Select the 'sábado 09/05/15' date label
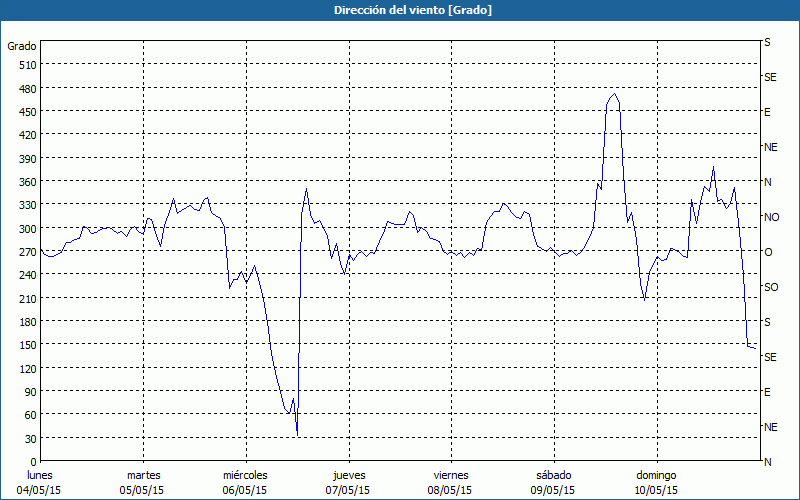Screen dimensions: 800x500 coord(553,482)
